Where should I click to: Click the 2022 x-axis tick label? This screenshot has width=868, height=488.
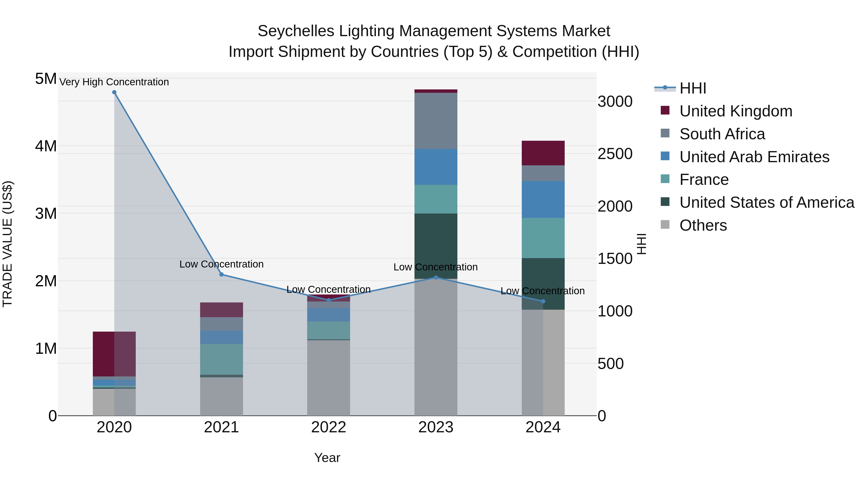click(x=329, y=427)
